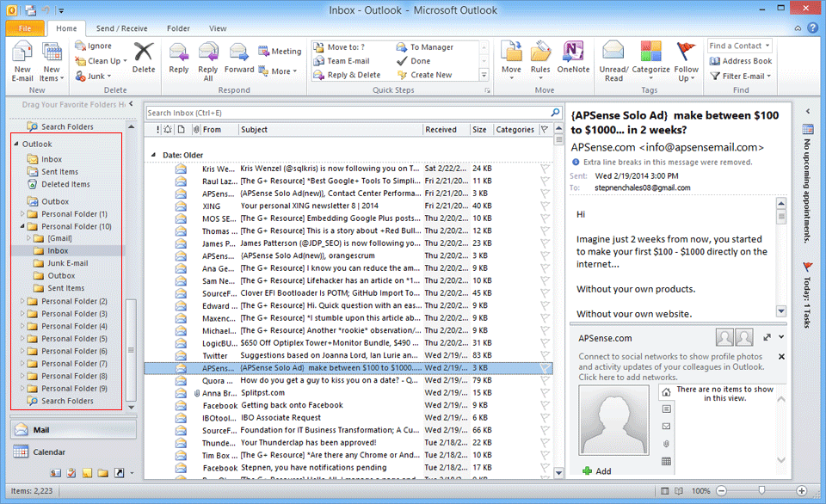Click the Find a Contact box
The image size is (826, 504).
(x=739, y=46)
